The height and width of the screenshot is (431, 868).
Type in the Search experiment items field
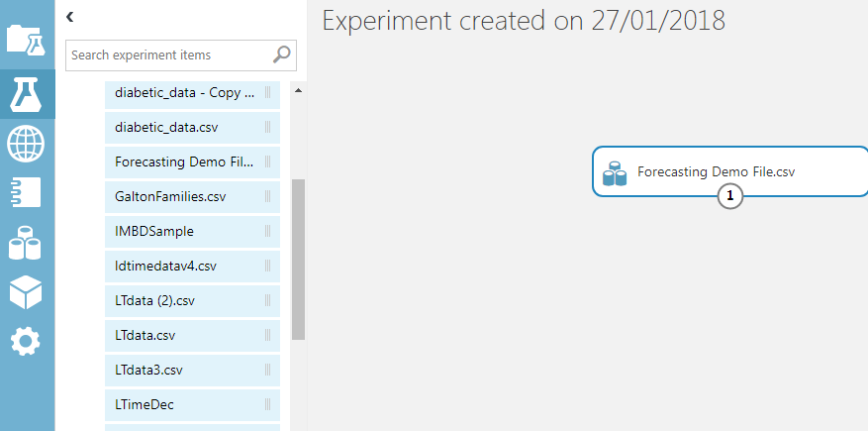[x=168, y=55]
